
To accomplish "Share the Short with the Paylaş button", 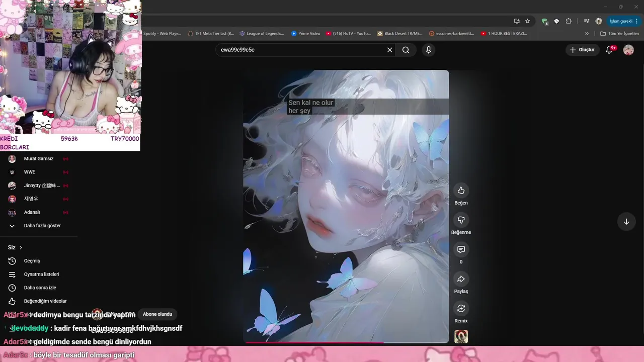I will click(461, 279).
